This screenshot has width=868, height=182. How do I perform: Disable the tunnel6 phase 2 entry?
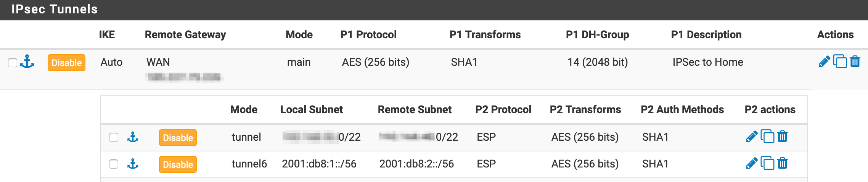(x=178, y=164)
